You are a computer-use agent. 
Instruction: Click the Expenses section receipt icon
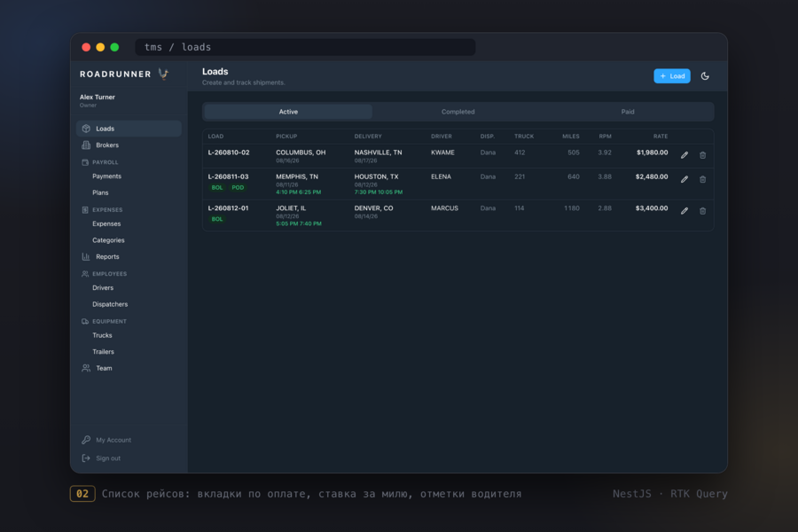[85, 210]
